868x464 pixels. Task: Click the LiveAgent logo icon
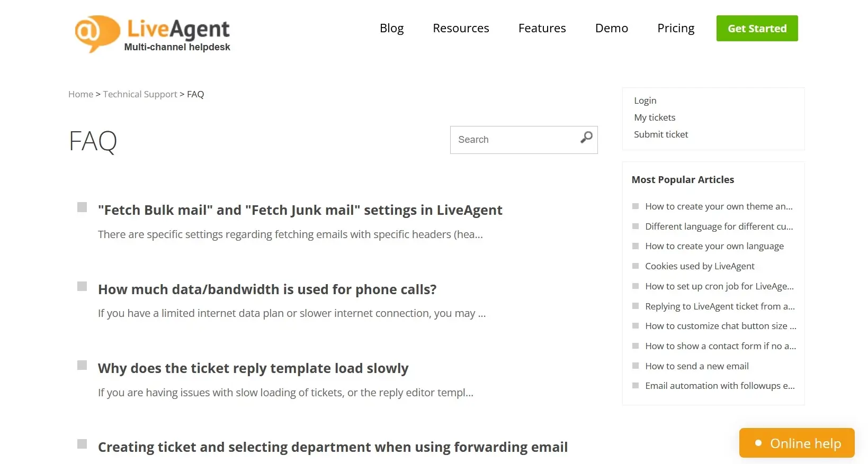coord(97,33)
